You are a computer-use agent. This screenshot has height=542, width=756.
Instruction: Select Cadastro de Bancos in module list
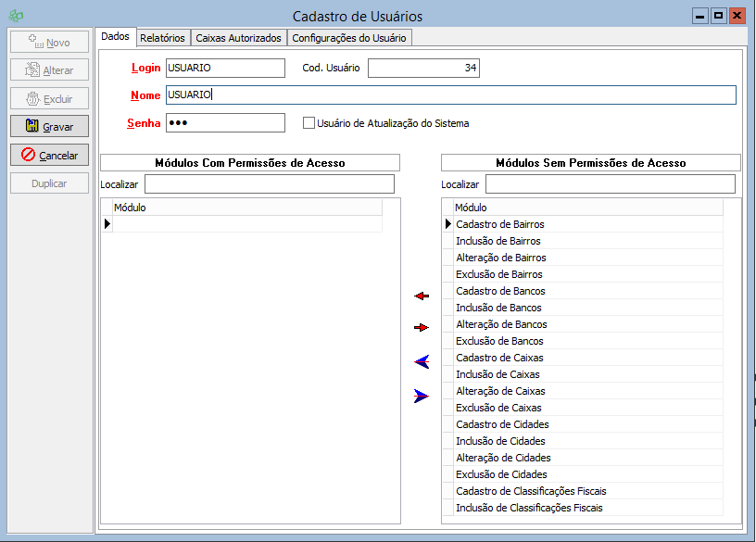coord(500,291)
